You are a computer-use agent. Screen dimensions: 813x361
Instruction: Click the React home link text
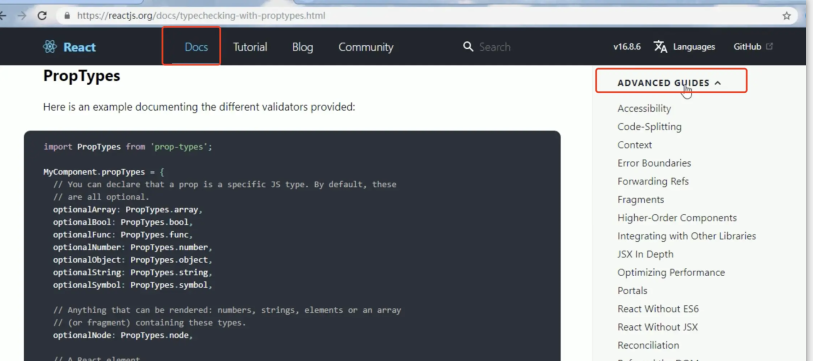coord(79,47)
